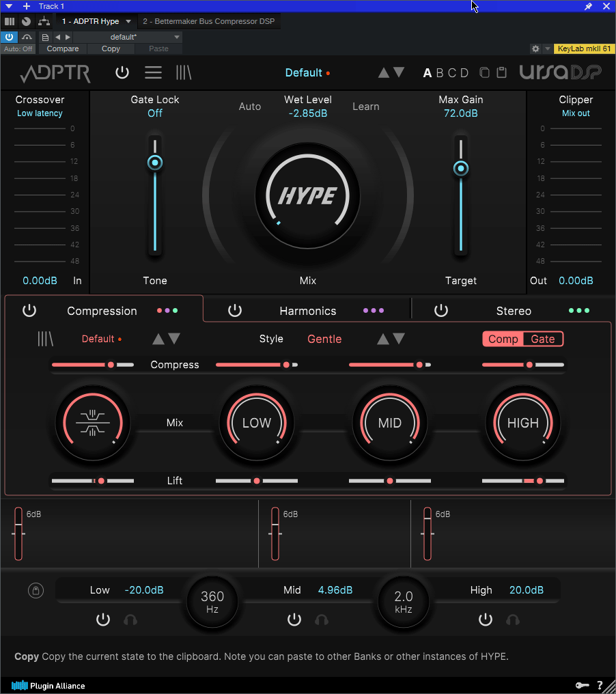Open the hamburger menu icon
616x694 pixels.
pos(153,72)
